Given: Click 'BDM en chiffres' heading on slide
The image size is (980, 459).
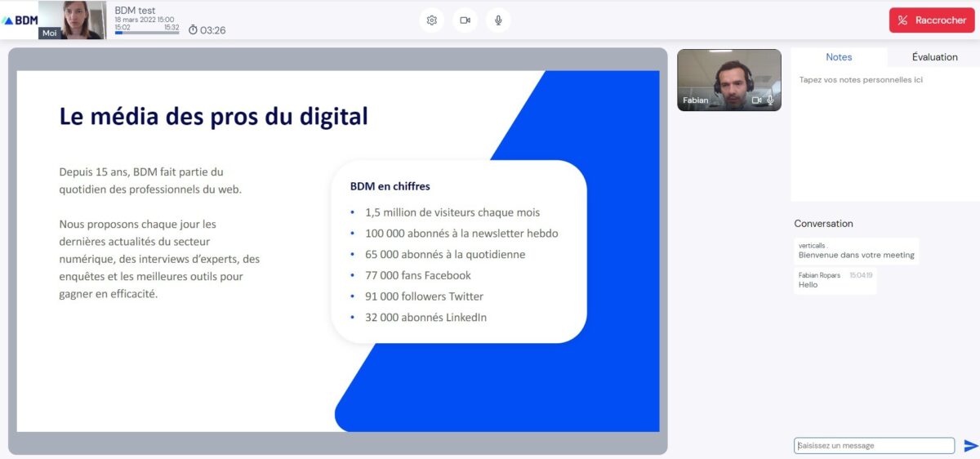Looking at the screenshot, I should point(390,186).
